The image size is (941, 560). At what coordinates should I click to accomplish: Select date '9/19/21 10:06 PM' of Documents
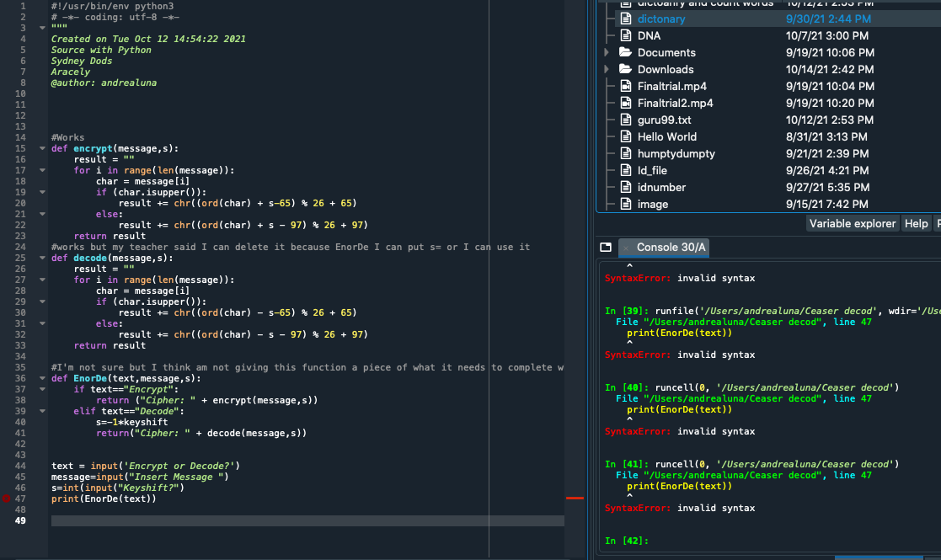830,52
